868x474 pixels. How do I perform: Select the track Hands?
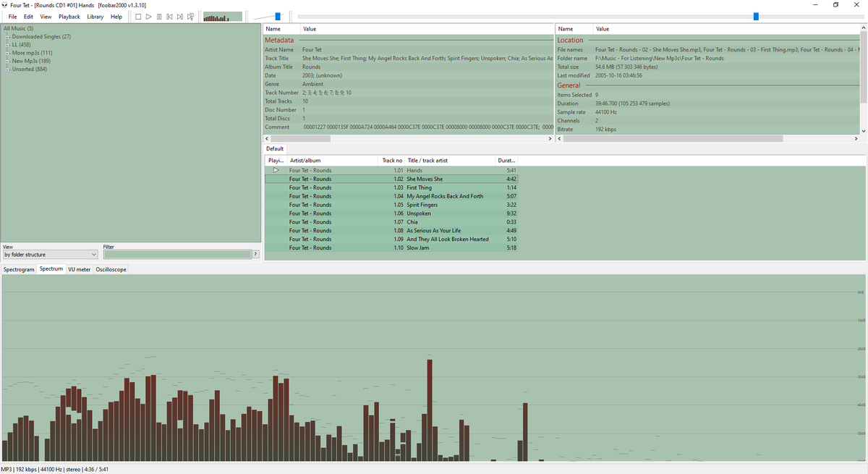(391, 170)
